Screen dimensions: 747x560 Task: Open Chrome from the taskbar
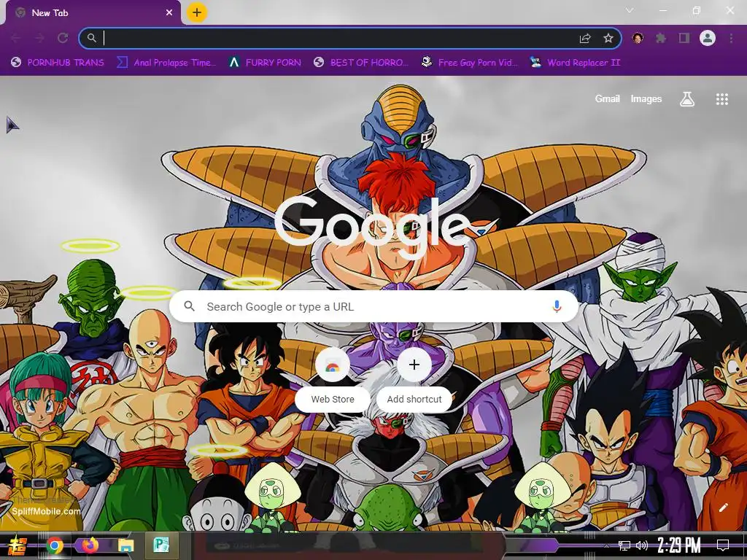(x=55, y=545)
